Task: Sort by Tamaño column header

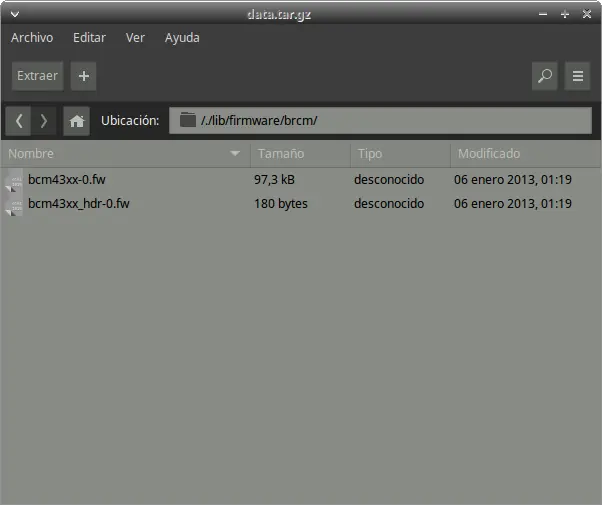Action: pyautogui.click(x=300, y=154)
